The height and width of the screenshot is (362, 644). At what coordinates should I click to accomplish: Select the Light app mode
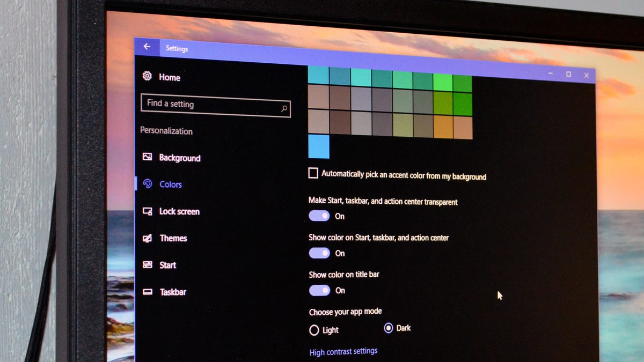coord(314,330)
